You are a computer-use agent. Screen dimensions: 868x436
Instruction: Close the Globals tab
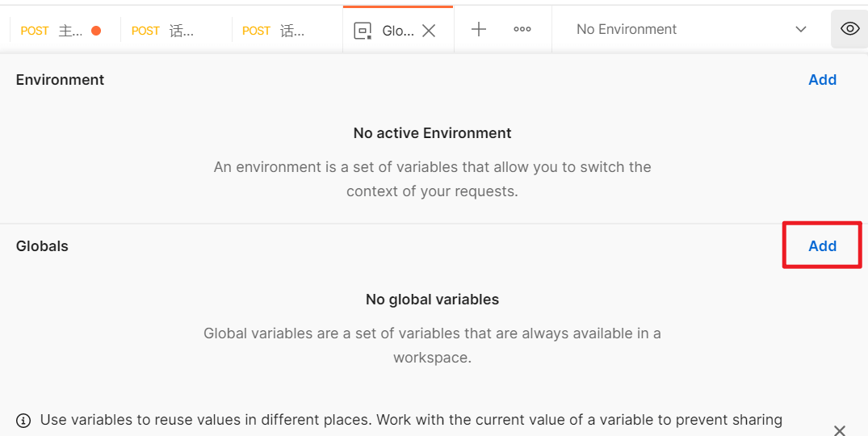click(429, 31)
